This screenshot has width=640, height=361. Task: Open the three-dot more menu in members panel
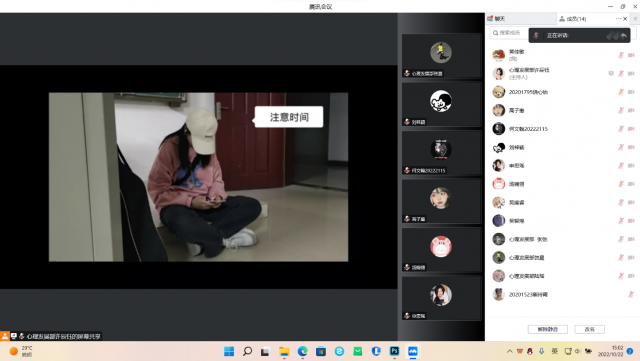point(618,19)
